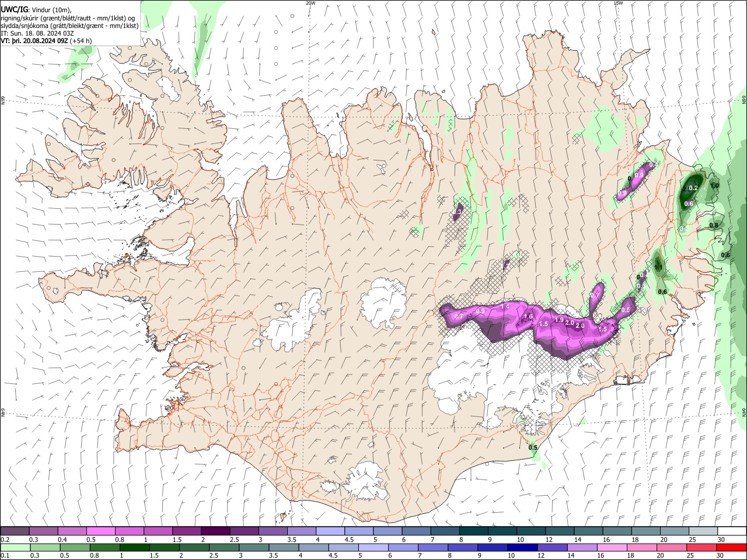Image resolution: width=747 pixels, height=560 pixels.
Task: Select lower-row rain swatch starting at 4
Action: pos(313,547)
